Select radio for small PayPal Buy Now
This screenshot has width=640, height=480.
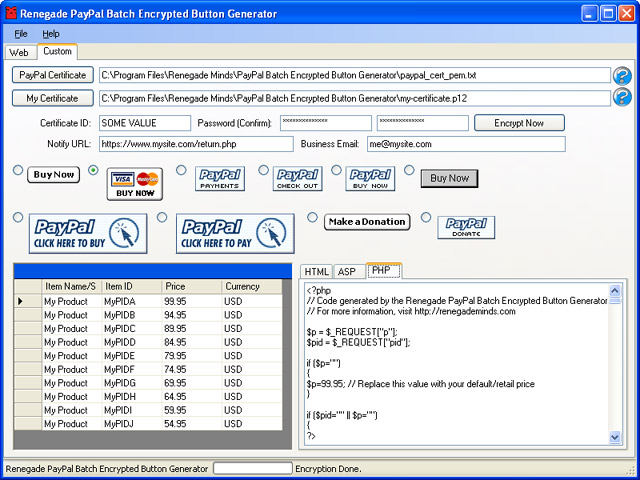point(336,170)
